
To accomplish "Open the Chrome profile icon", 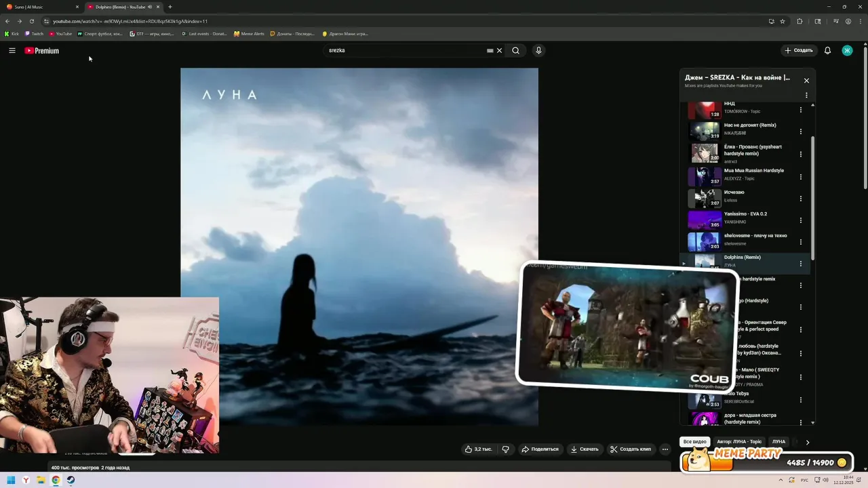I will tap(848, 21).
